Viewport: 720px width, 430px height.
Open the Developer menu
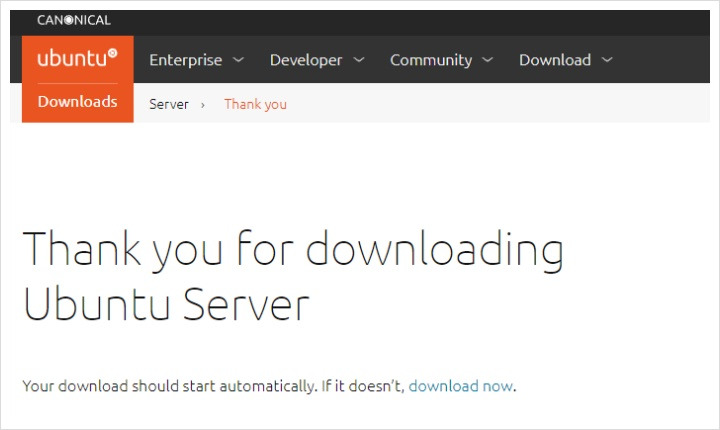306,60
